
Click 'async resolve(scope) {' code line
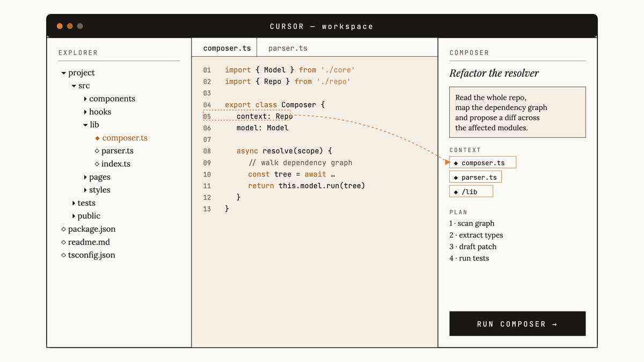pos(284,151)
